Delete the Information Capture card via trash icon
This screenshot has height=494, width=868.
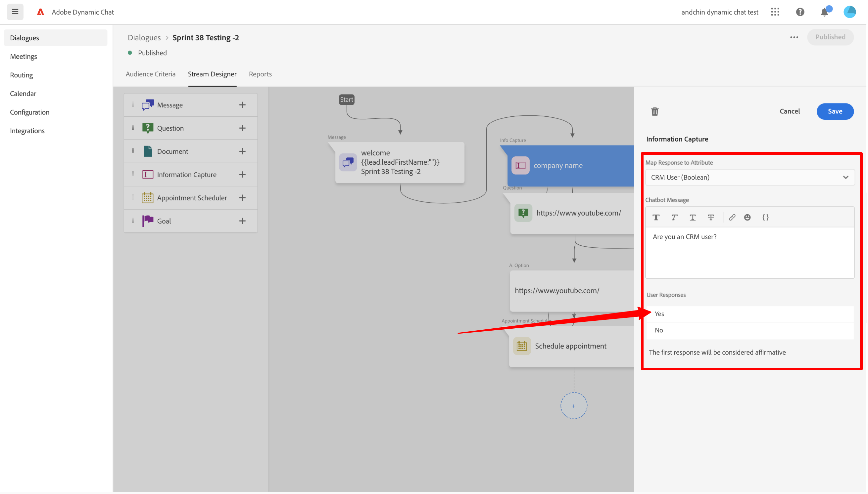pyautogui.click(x=654, y=111)
